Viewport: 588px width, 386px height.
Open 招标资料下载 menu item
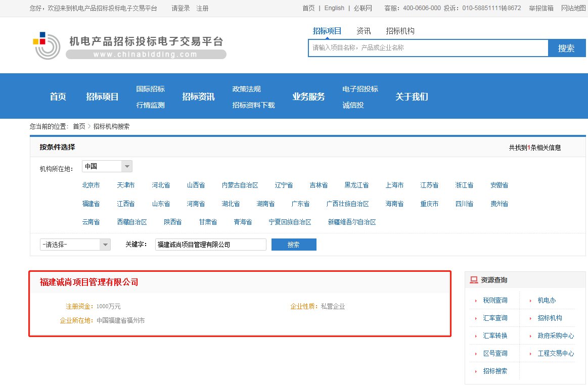point(253,105)
